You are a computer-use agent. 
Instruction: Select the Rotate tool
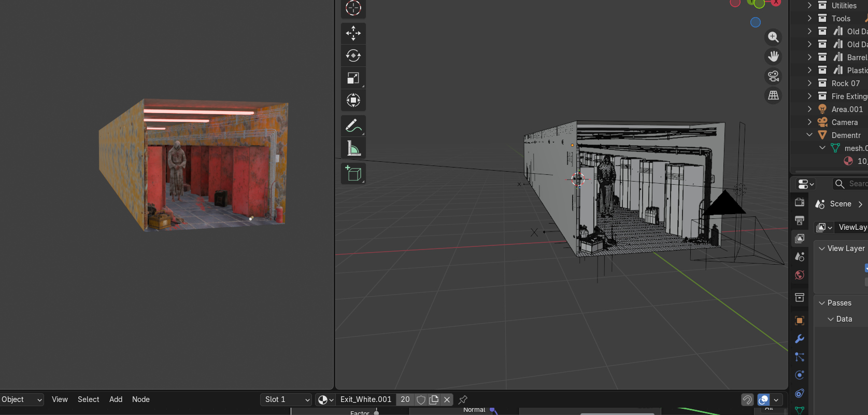(x=353, y=56)
